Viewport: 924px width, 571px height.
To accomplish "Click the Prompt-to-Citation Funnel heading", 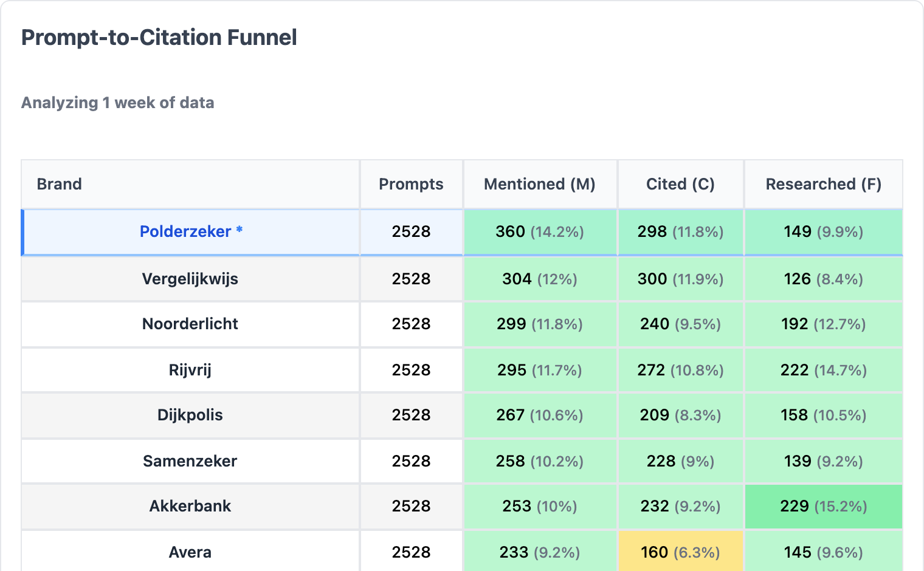I will click(159, 38).
